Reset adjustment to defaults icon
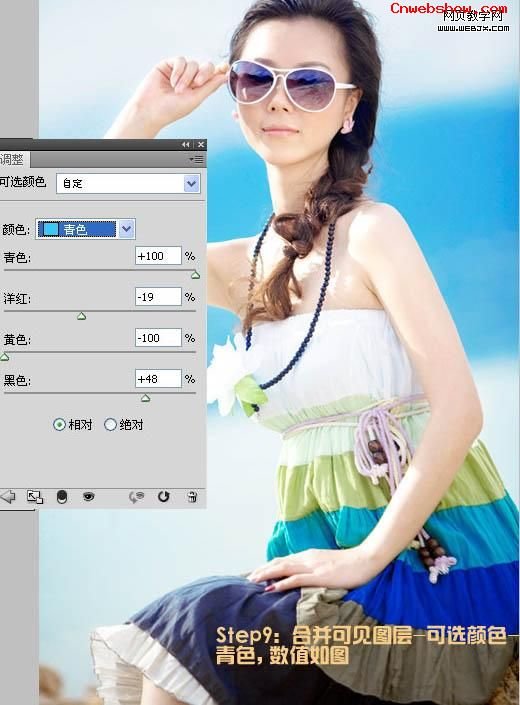 click(x=164, y=497)
